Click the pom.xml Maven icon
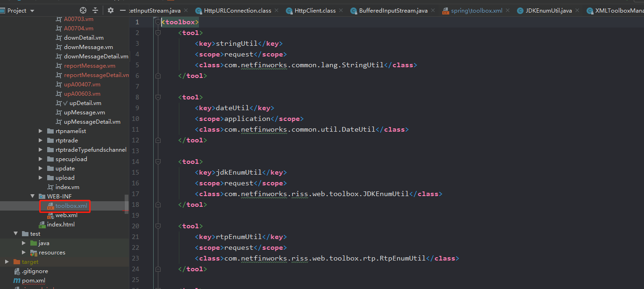This screenshot has height=289, width=644. point(17,281)
